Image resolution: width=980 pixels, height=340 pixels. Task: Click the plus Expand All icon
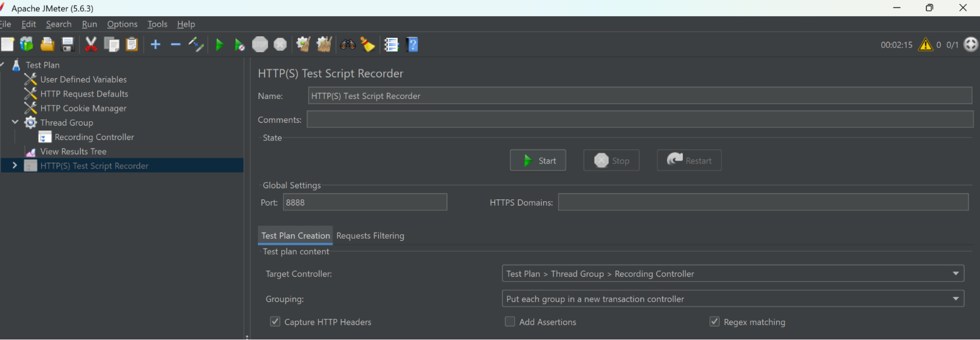[x=155, y=45]
